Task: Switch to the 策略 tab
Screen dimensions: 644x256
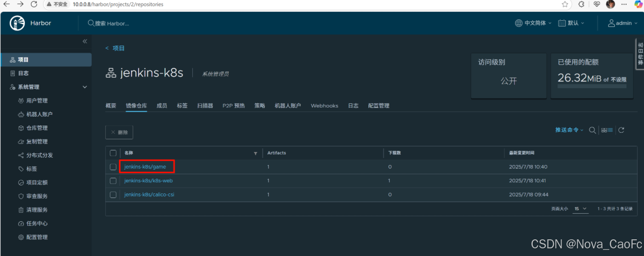Action: point(260,106)
